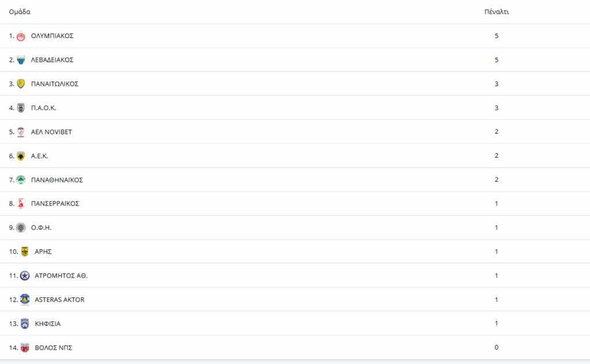Click the AEL Novibet team crest
The width and height of the screenshot is (590, 364).
pos(21,132)
